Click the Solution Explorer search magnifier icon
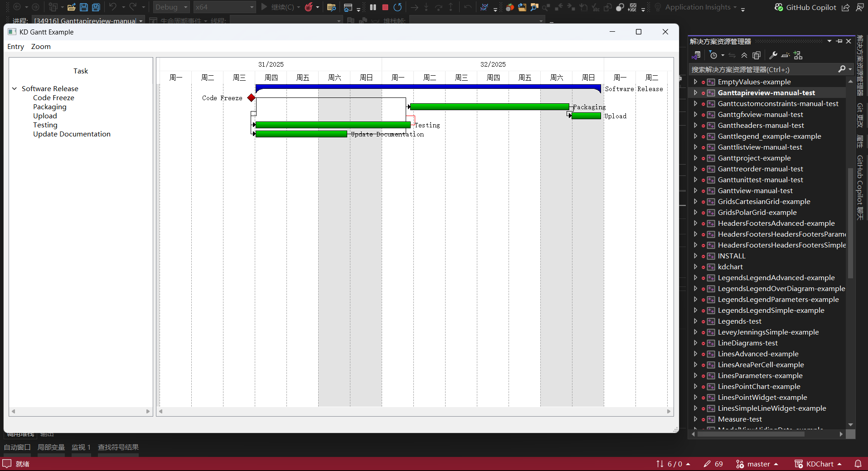Image resolution: width=868 pixels, height=471 pixels. point(842,69)
